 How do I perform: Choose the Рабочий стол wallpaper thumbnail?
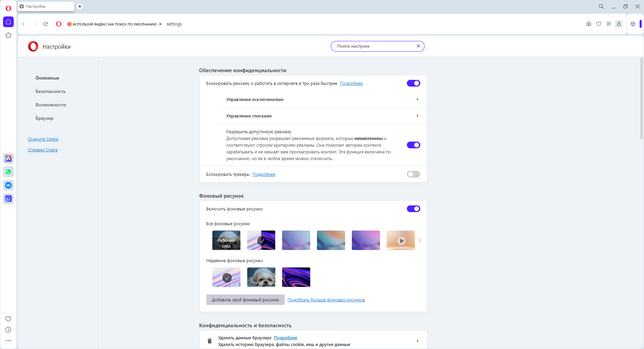coord(226,240)
